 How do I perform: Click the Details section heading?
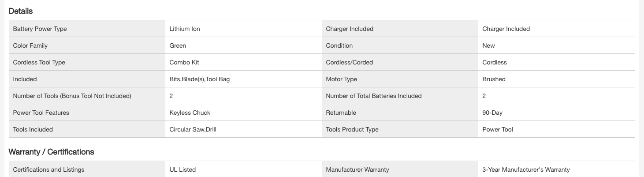[21, 11]
